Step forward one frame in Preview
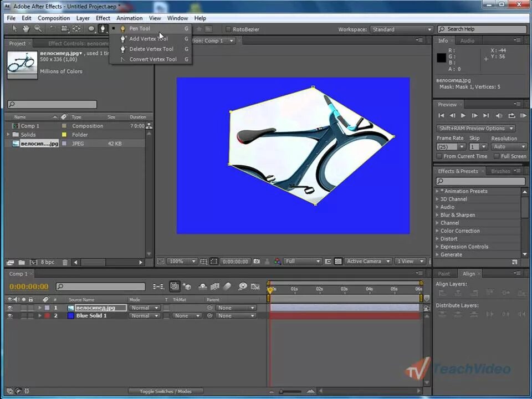Screen dimensions: 532x399 pos(475,115)
